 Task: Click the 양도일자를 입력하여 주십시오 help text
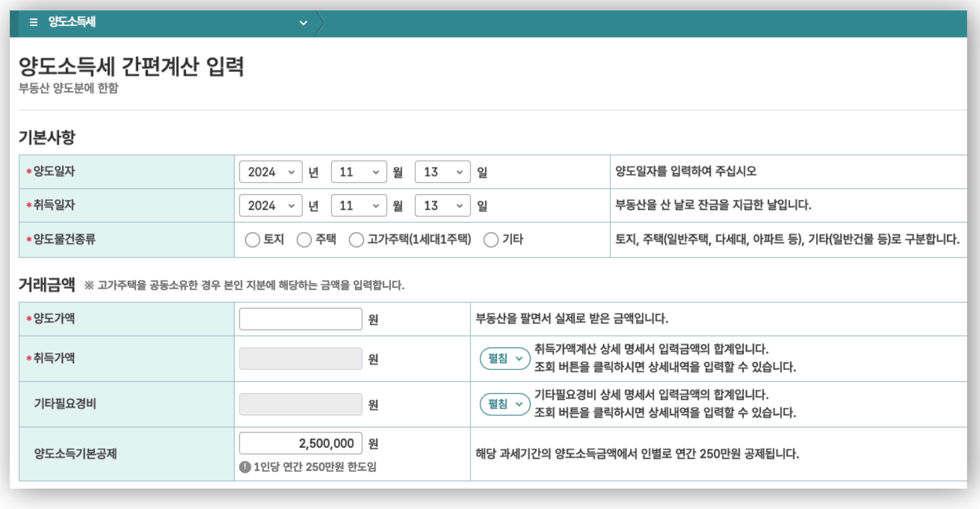tap(686, 171)
